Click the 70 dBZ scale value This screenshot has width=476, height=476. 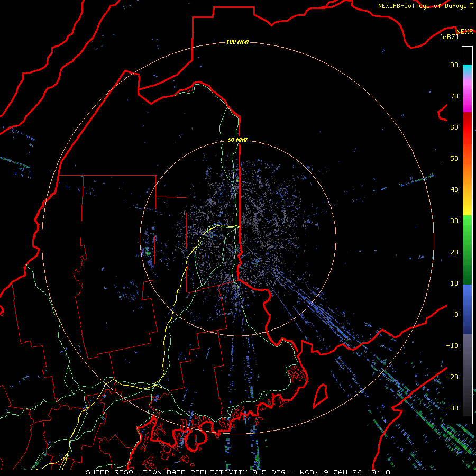454,96
